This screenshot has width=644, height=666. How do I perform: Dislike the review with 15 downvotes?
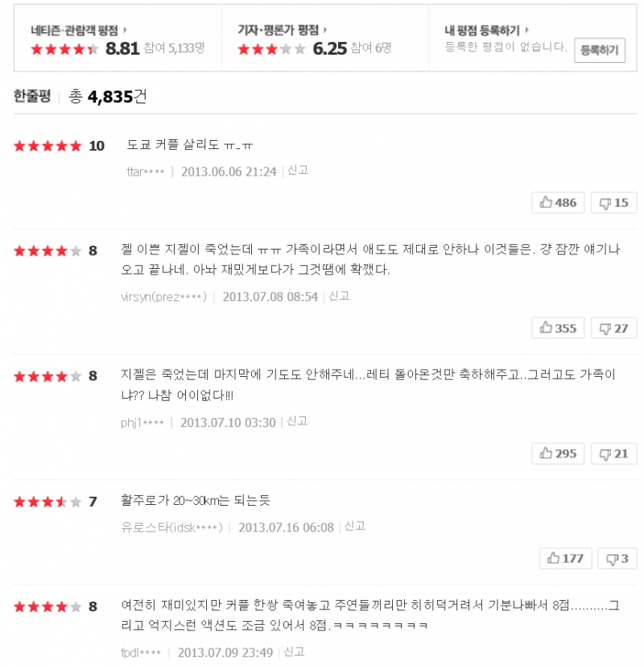coord(613,203)
